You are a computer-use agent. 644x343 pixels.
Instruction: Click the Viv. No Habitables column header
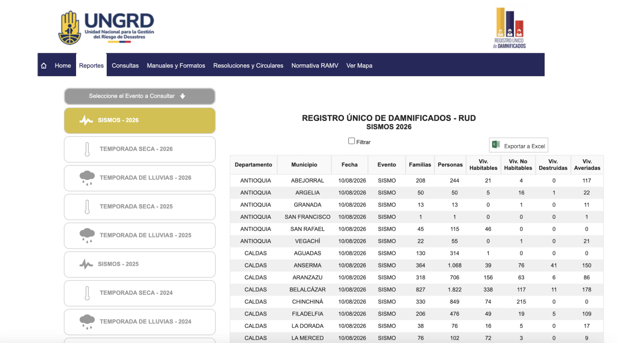(x=518, y=165)
